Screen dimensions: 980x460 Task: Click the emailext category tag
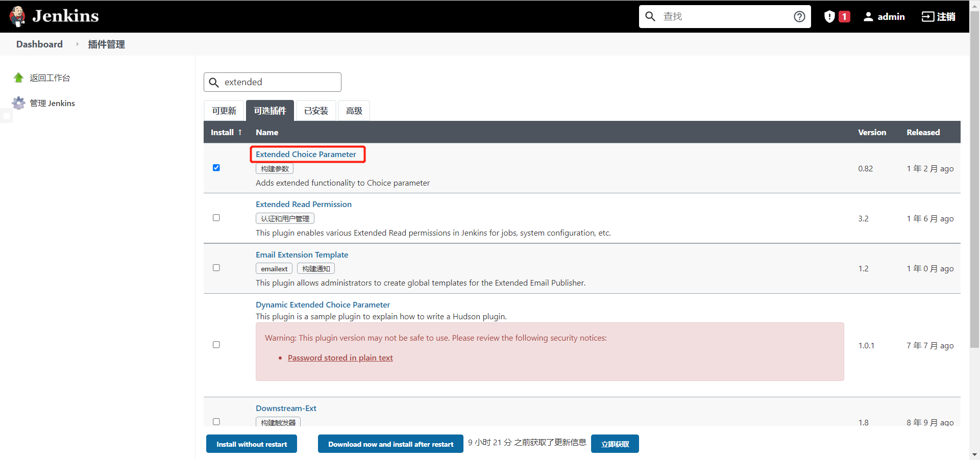274,269
